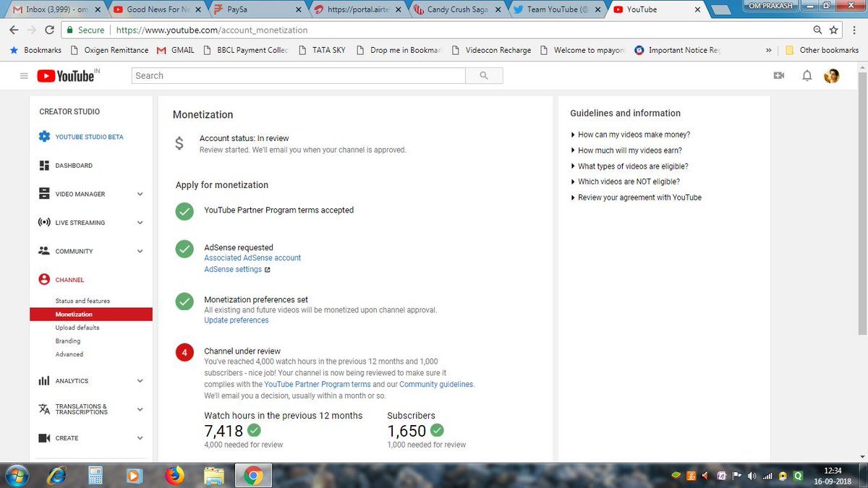Expand the Translations & Transcriptions section
Viewport: 868px width, 488px height.
[x=140, y=409]
